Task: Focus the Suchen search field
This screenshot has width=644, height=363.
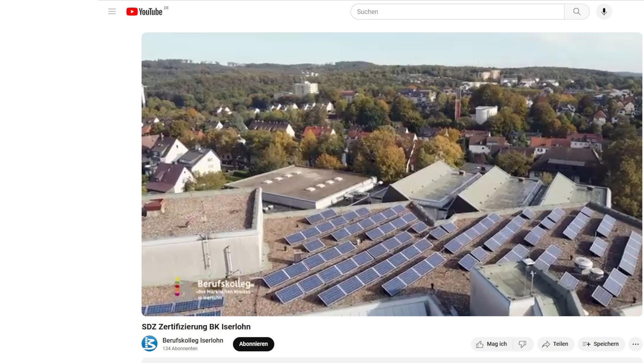Action: 457,12
